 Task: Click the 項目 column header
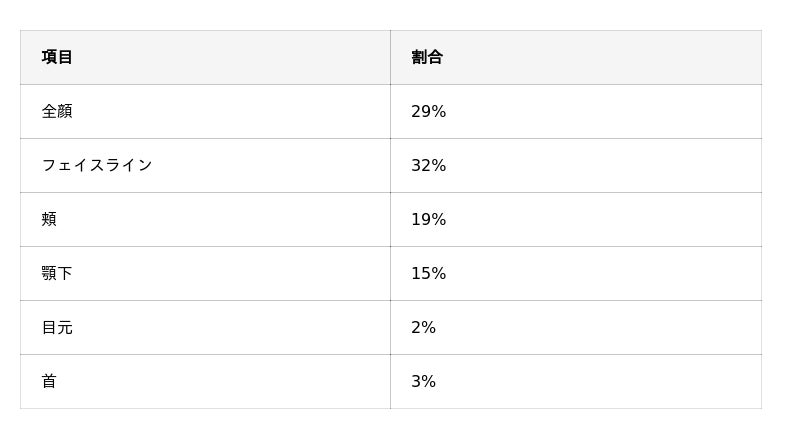[x=57, y=57]
